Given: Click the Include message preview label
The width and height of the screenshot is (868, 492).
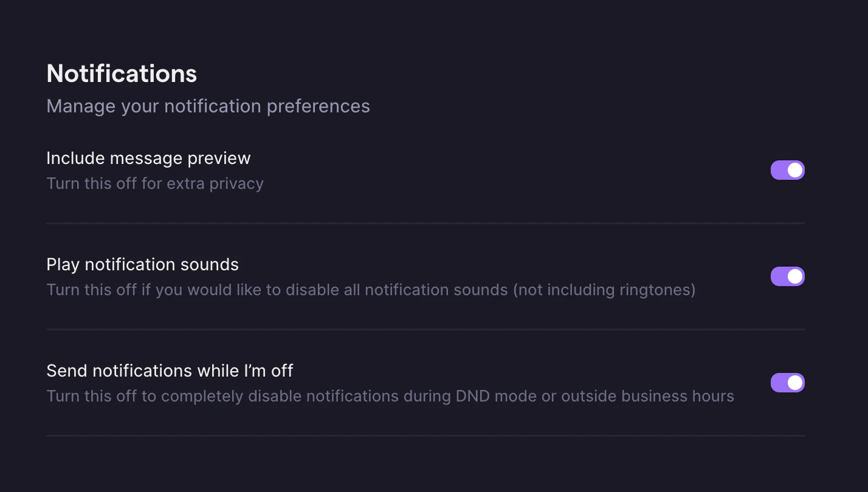Looking at the screenshot, I should pos(148,158).
